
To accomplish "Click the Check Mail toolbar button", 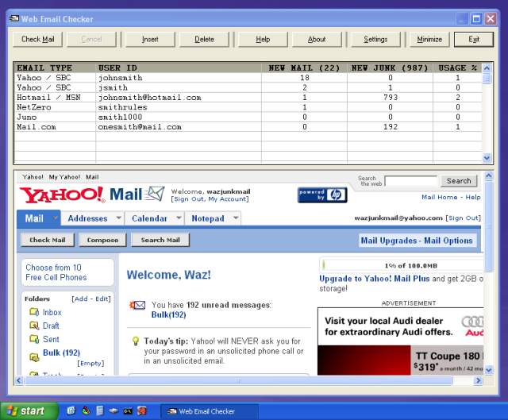I will tap(37, 39).
